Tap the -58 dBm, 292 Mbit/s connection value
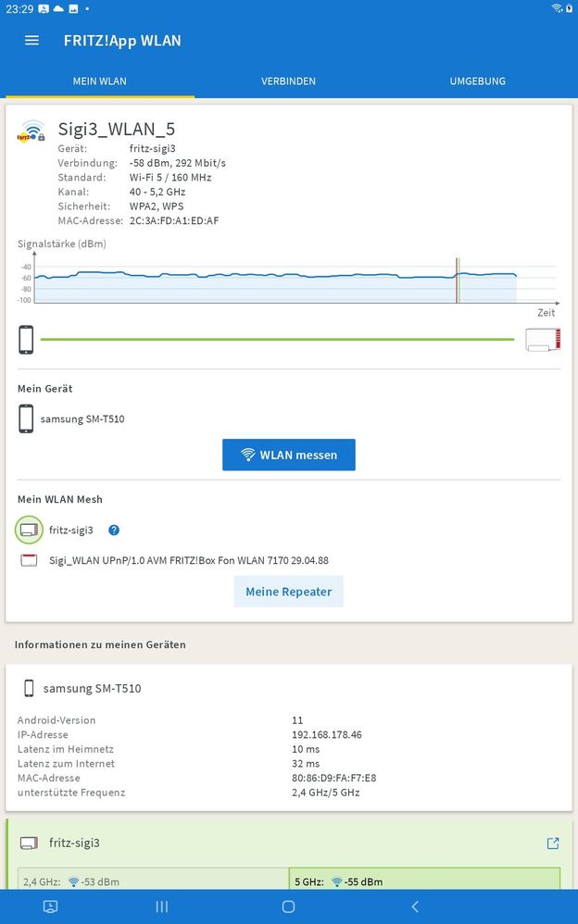Screen dimensions: 578x924 (x=178, y=163)
